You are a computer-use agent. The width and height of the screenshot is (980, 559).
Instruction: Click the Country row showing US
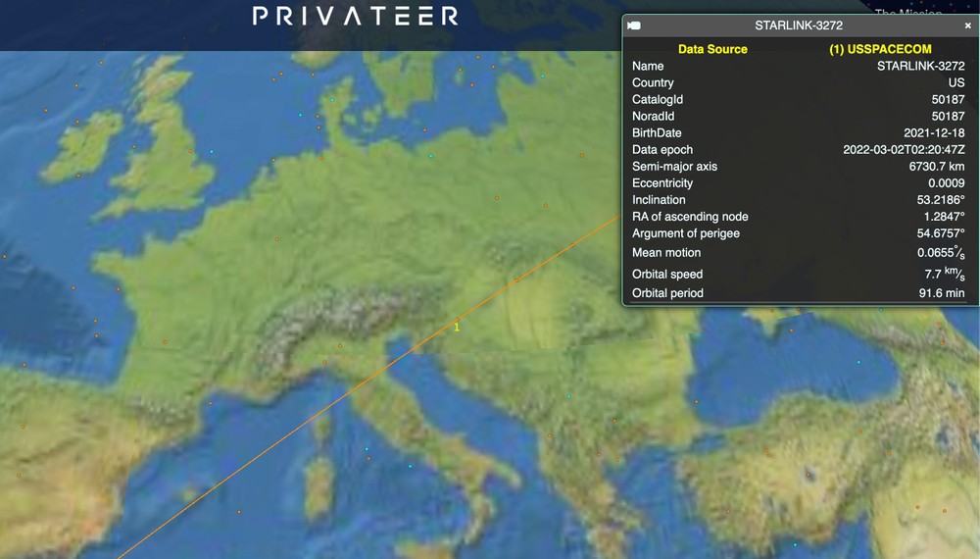point(799,82)
